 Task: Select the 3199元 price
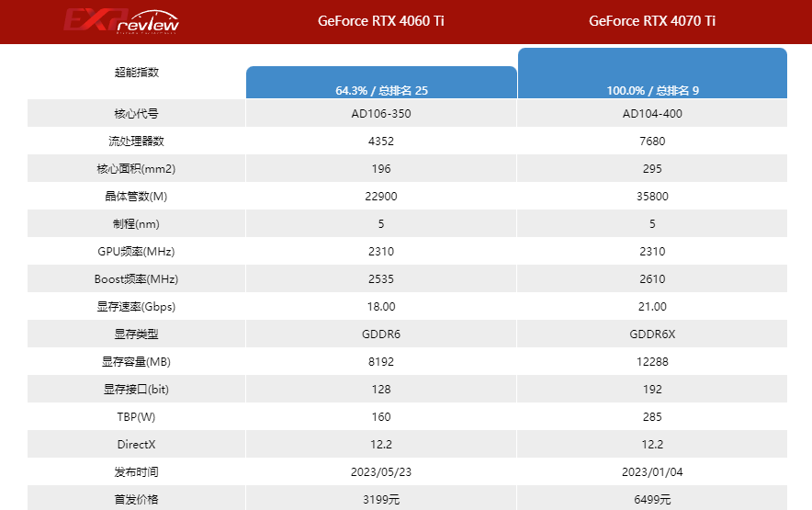pyautogui.click(x=381, y=500)
